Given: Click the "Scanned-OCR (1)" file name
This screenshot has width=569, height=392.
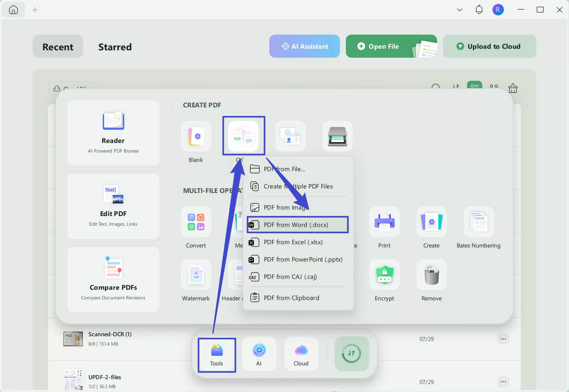Looking at the screenshot, I should 110,334.
